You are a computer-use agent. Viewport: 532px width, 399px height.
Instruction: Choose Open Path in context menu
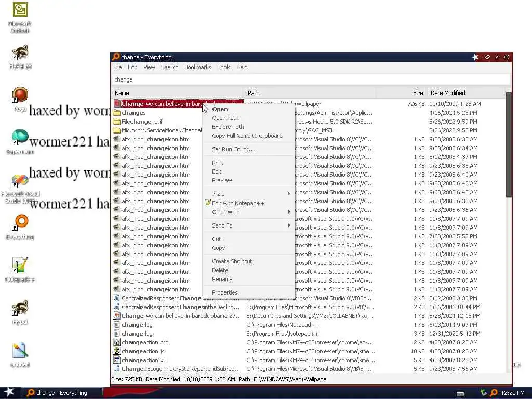tap(248, 118)
